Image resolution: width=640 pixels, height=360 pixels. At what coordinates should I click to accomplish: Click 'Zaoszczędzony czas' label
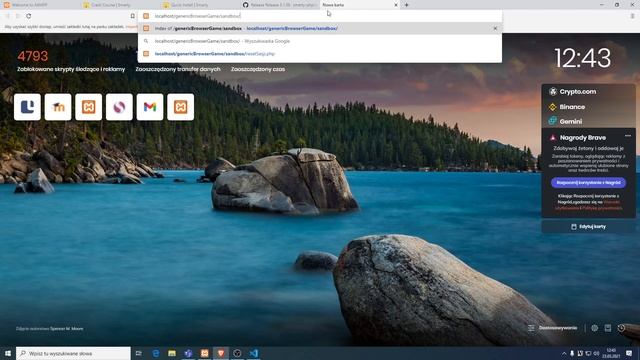point(258,69)
